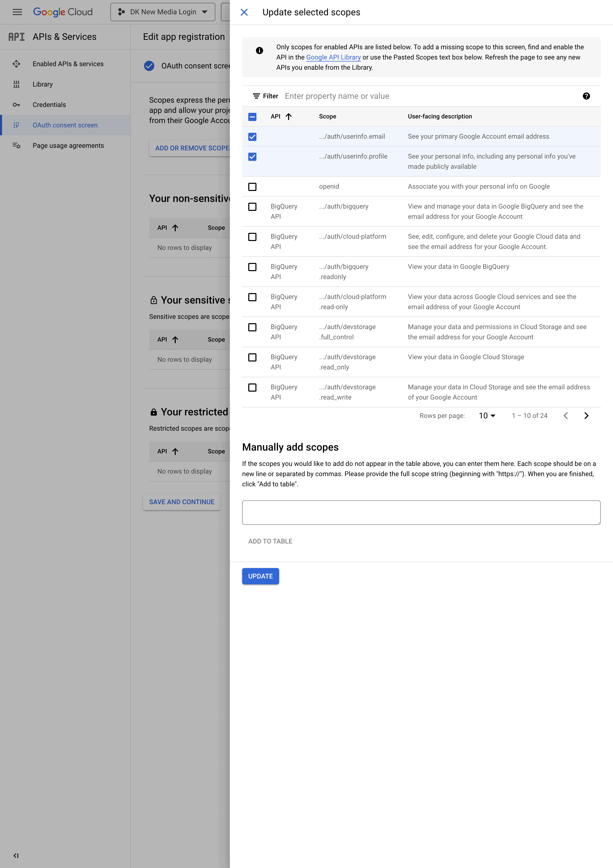Click the previous page arrow
The image size is (613, 868).
coord(566,415)
